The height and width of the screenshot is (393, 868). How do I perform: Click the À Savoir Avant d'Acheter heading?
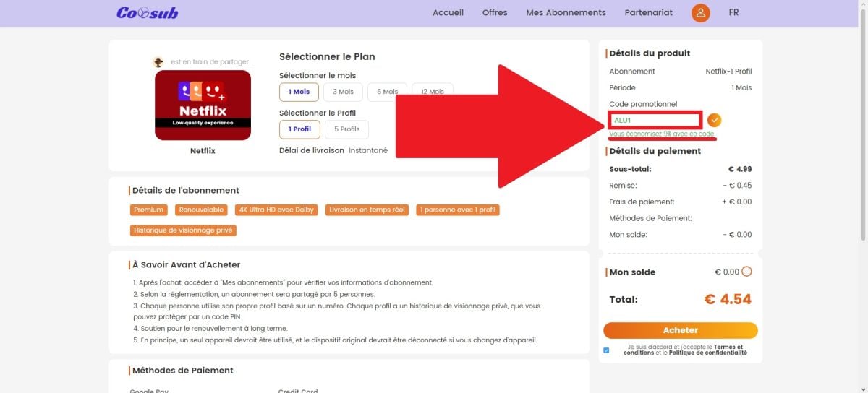click(x=186, y=264)
